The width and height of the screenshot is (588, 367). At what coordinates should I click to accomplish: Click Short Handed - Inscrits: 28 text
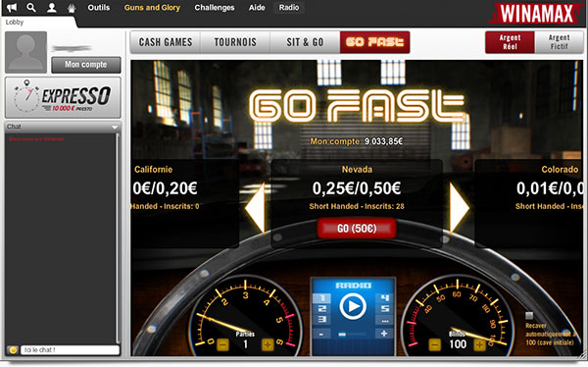coord(357,206)
